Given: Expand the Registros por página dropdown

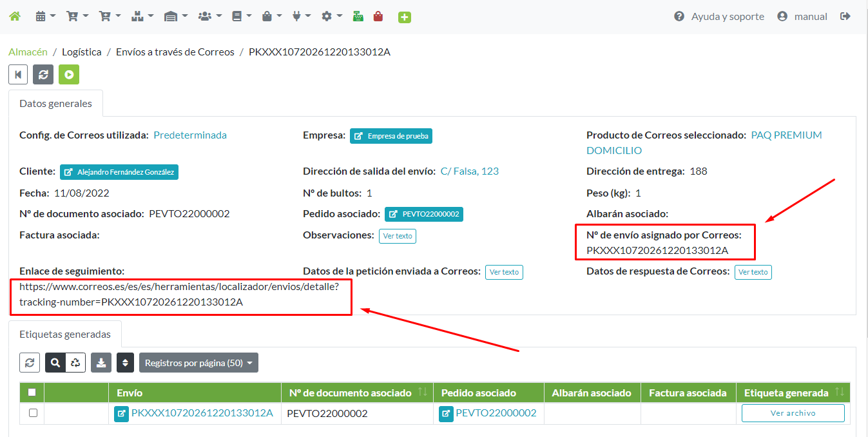Looking at the screenshot, I should pyautogui.click(x=198, y=363).
